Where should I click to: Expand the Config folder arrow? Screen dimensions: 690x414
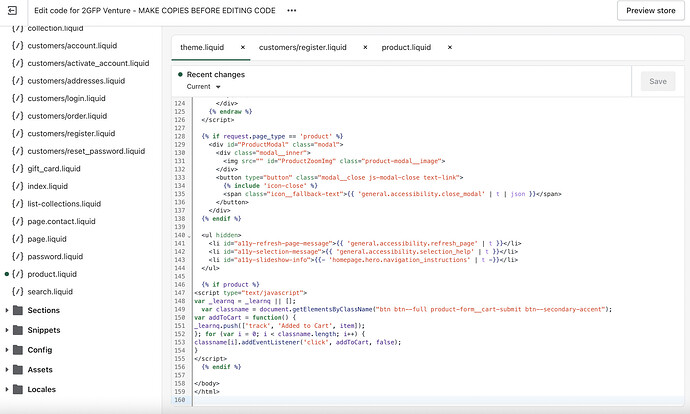(7, 350)
